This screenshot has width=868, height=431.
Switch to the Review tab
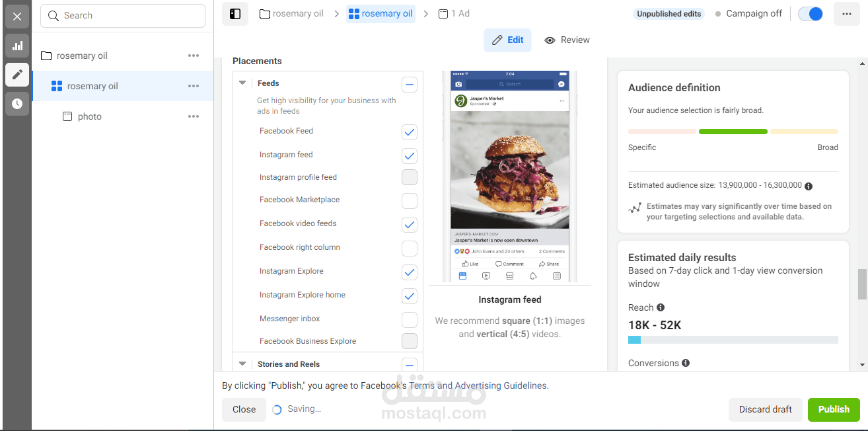[x=567, y=40]
